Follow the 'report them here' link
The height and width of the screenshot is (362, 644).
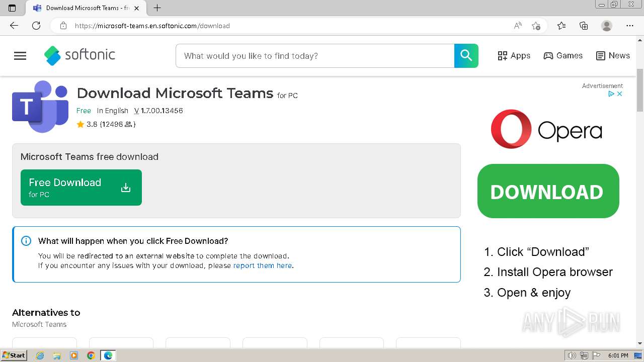[262, 265]
